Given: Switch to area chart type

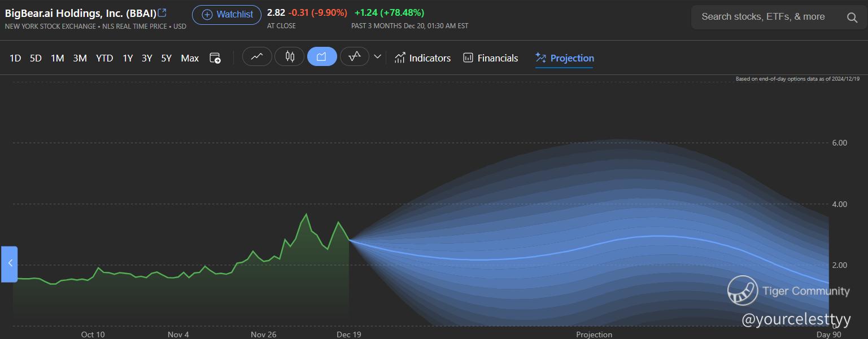Looking at the screenshot, I should (x=322, y=56).
